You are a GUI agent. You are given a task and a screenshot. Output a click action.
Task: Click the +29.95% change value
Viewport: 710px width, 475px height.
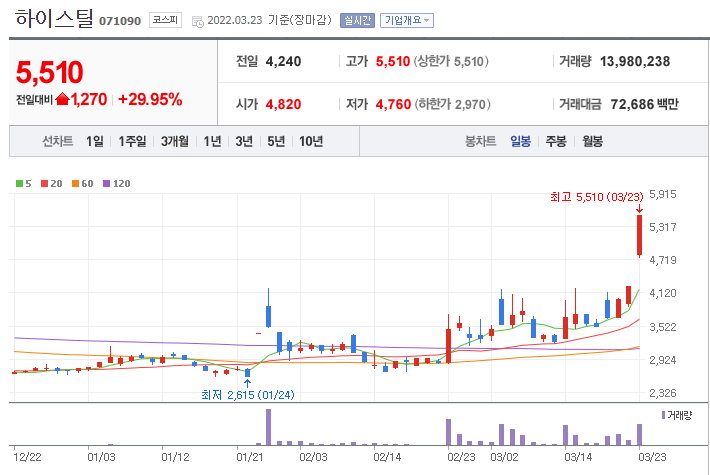click(150, 99)
